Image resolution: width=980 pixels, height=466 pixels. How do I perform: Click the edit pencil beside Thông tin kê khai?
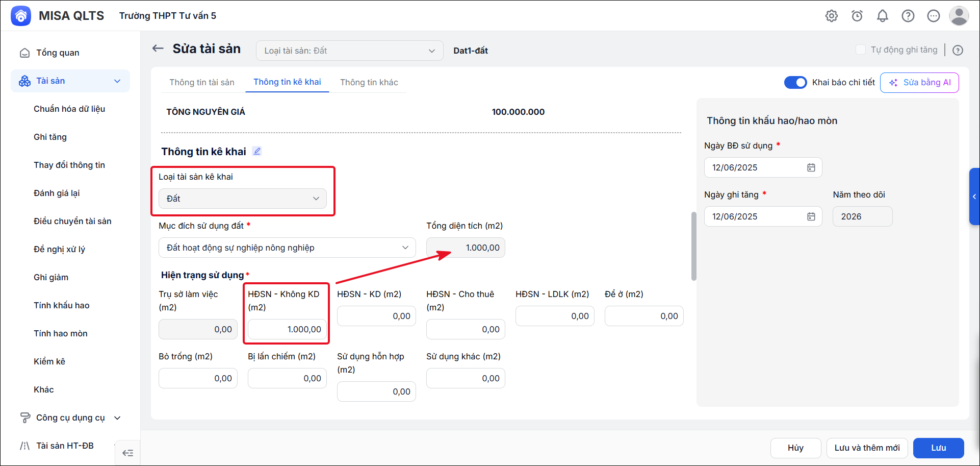point(257,151)
